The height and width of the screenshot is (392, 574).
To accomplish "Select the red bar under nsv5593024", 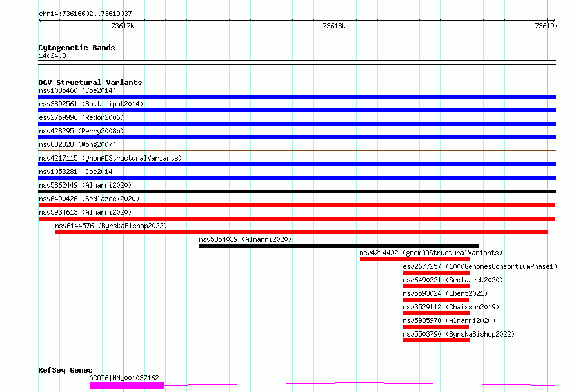I will click(435, 300).
